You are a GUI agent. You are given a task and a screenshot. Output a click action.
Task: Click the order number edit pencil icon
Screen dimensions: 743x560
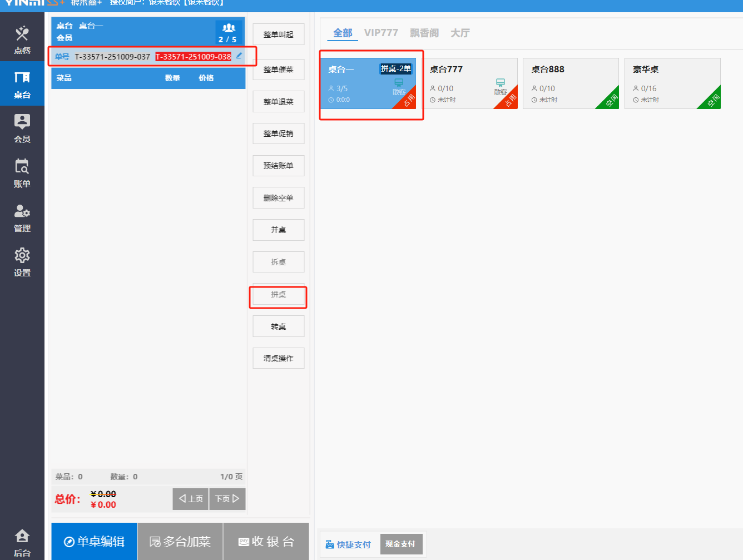239,56
